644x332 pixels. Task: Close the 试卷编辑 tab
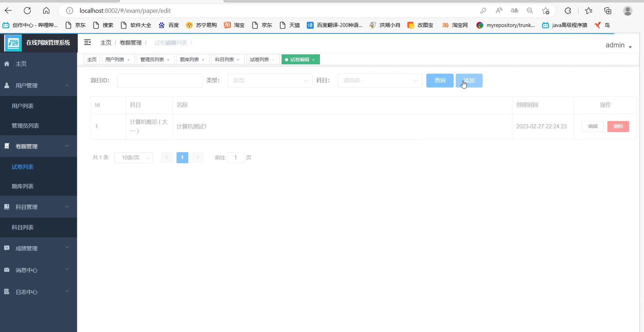pyautogui.click(x=313, y=60)
